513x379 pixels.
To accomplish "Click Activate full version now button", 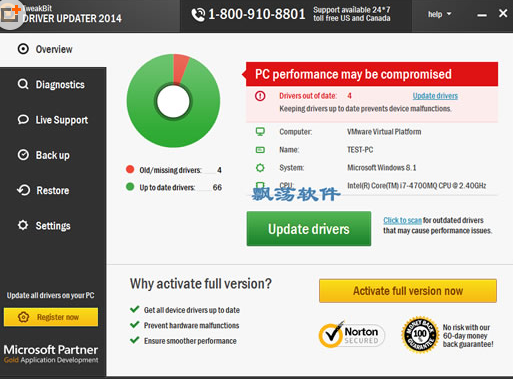I will [x=408, y=291].
